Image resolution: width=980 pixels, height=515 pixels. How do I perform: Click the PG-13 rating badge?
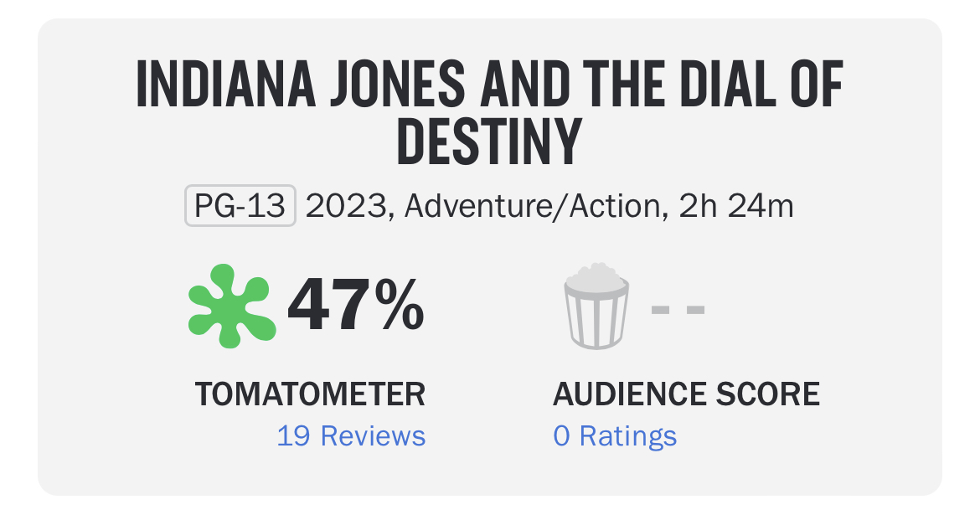240,206
